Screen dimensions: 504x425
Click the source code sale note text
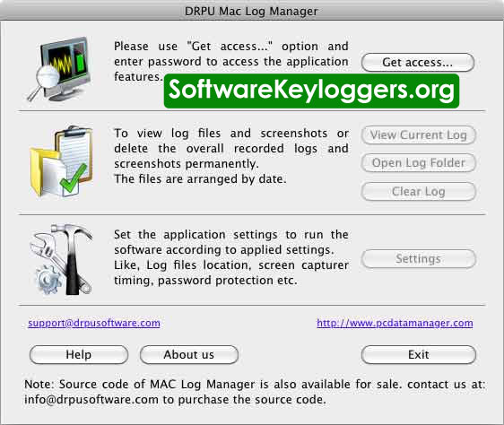coord(255,392)
